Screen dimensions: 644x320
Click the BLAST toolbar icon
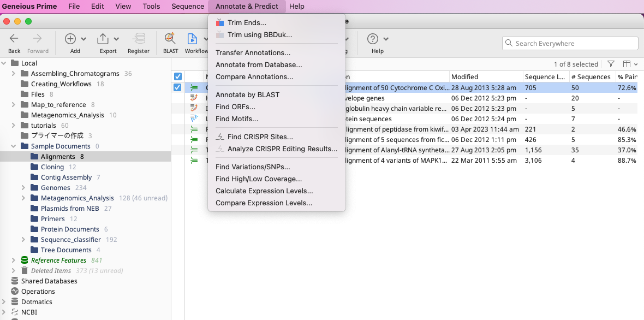(x=170, y=39)
